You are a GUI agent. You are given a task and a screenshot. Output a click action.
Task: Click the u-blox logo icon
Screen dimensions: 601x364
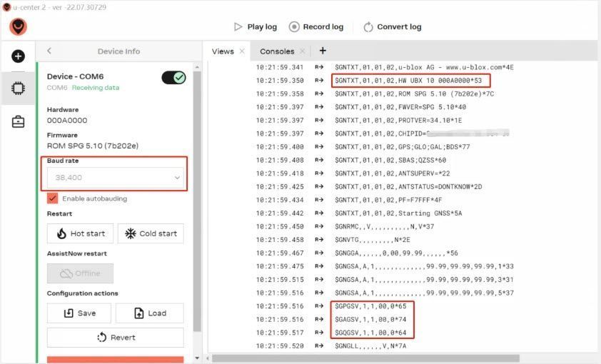coord(18,27)
